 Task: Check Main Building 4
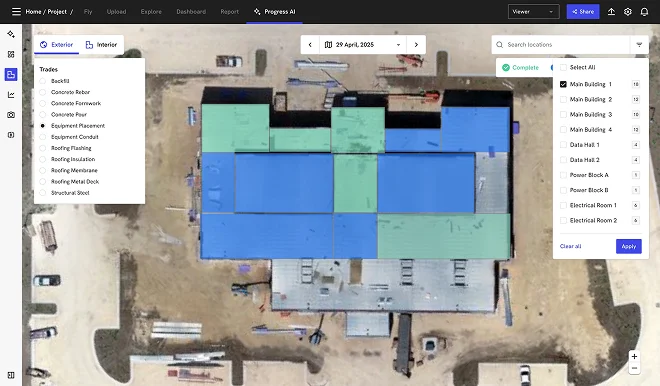click(x=563, y=130)
